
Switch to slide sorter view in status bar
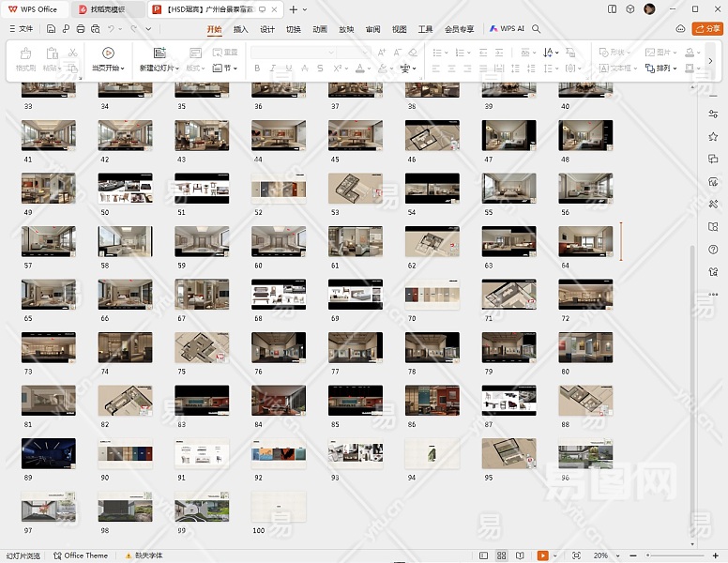(502, 555)
